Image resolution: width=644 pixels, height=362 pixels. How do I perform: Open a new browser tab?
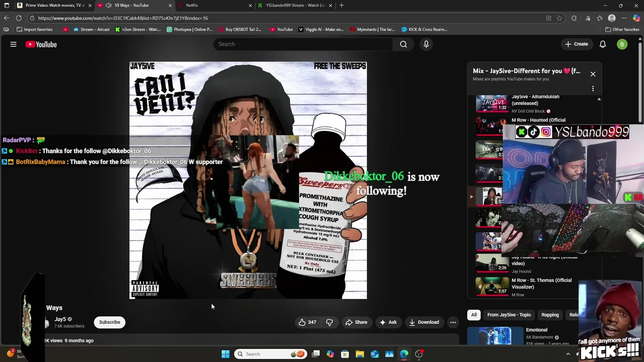(x=342, y=6)
